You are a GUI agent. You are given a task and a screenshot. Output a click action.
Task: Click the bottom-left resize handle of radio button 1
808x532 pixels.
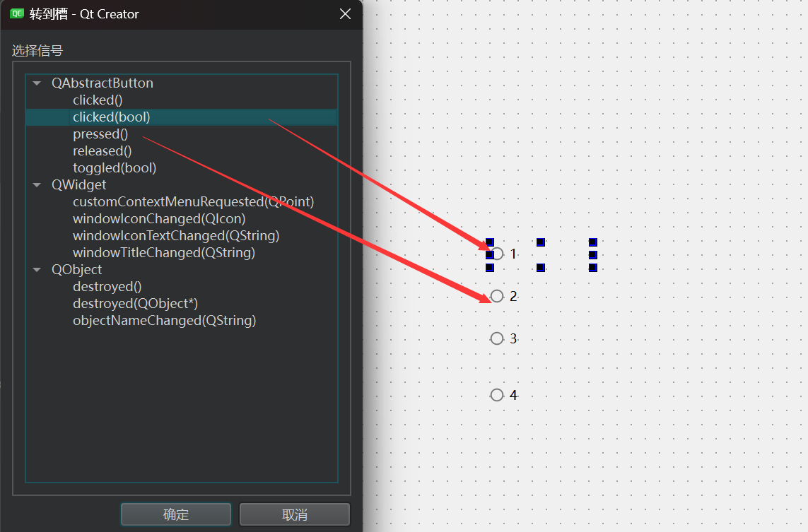pos(490,268)
